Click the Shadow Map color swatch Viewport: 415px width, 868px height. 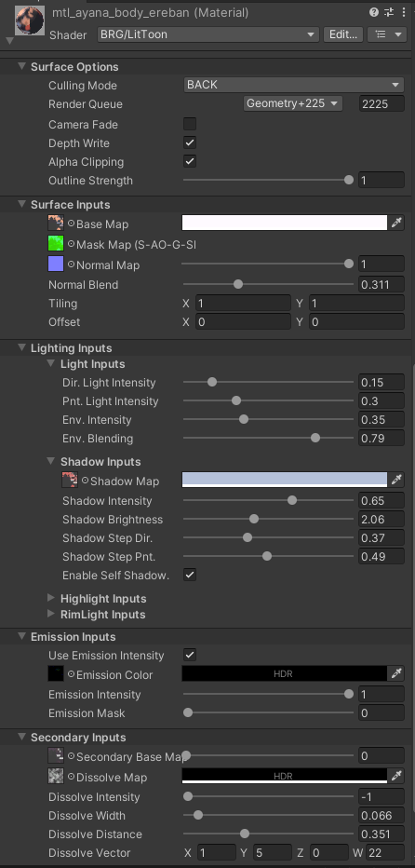[x=285, y=480]
